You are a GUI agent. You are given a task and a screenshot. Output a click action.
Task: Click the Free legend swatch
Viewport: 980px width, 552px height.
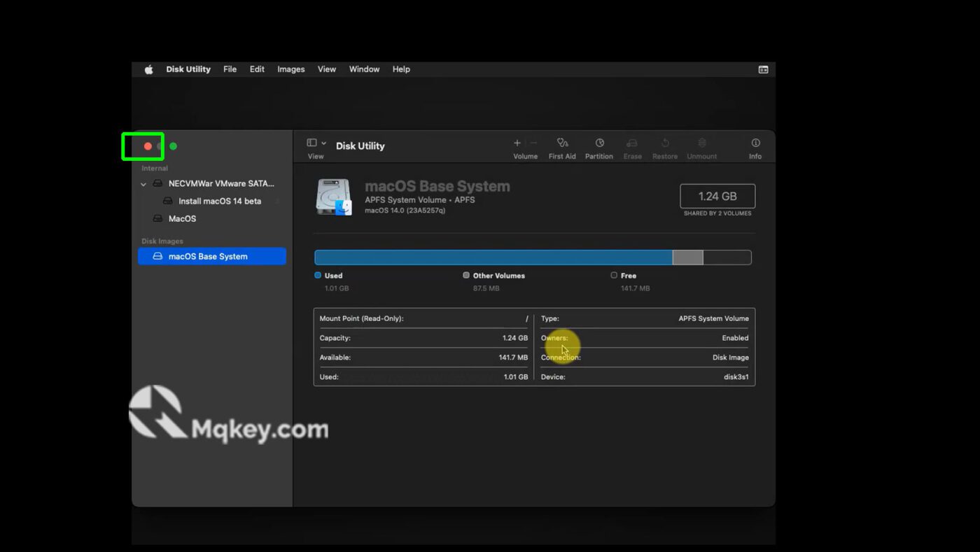tap(614, 275)
